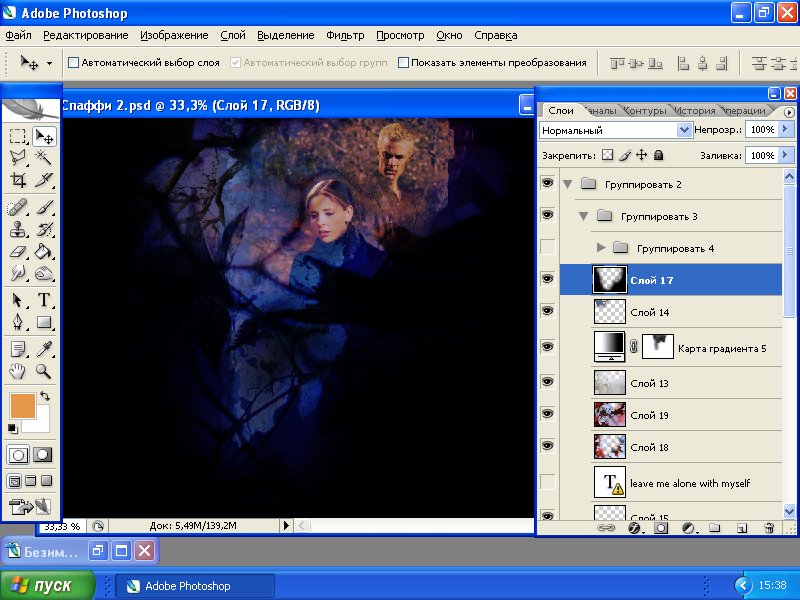The image size is (800, 600).
Task: Select the Magic Wand tool
Action: coord(44,157)
